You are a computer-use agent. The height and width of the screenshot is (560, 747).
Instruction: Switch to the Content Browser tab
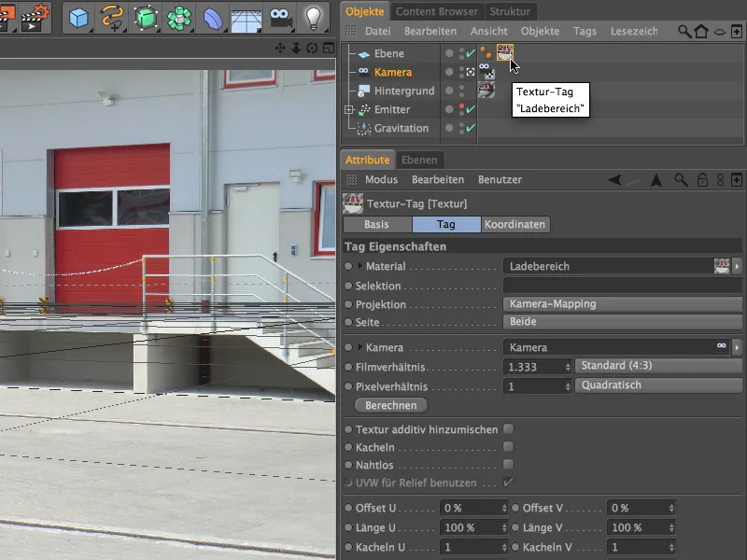click(x=436, y=11)
